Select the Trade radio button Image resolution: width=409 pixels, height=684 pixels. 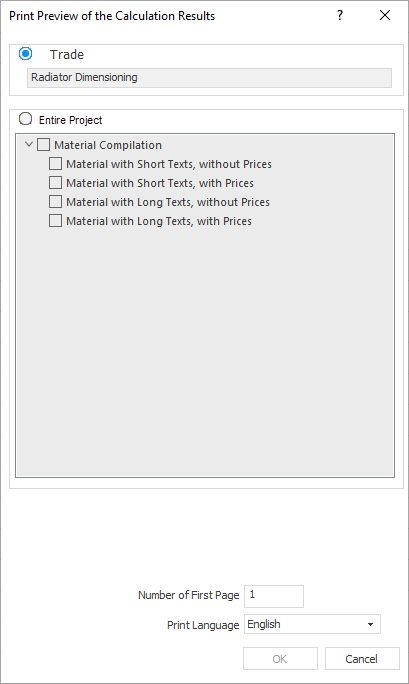click(x=26, y=54)
